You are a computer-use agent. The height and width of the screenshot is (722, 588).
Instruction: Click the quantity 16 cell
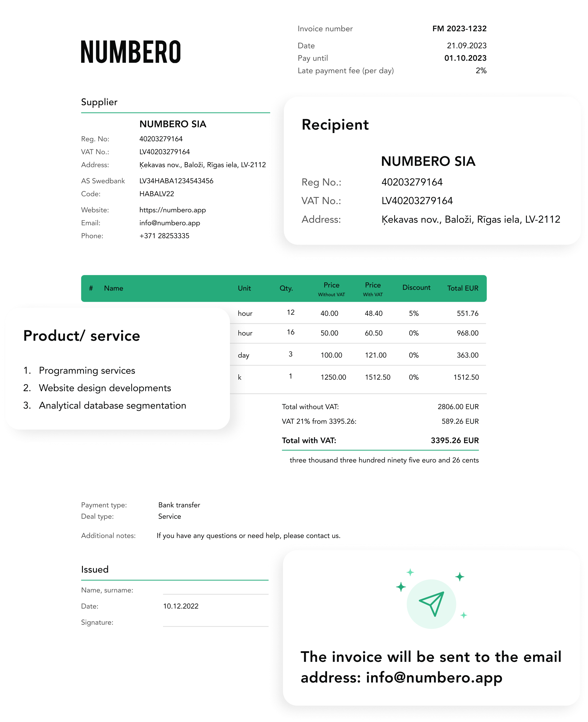point(291,332)
